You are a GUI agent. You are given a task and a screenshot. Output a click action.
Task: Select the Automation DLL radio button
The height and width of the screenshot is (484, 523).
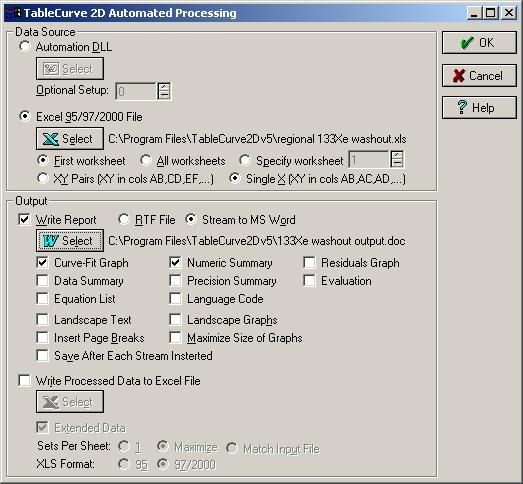pyautogui.click(x=25, y=46)
